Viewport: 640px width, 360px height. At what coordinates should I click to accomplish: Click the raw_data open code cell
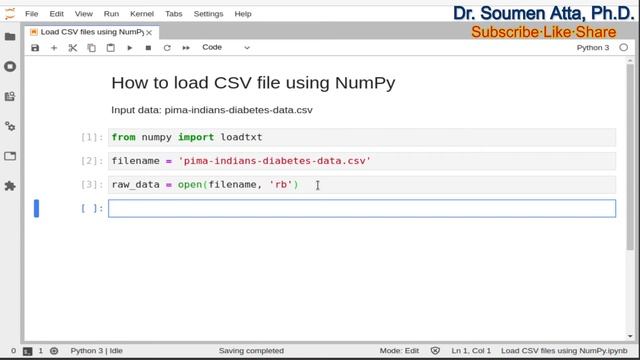[x=362, y=184]
